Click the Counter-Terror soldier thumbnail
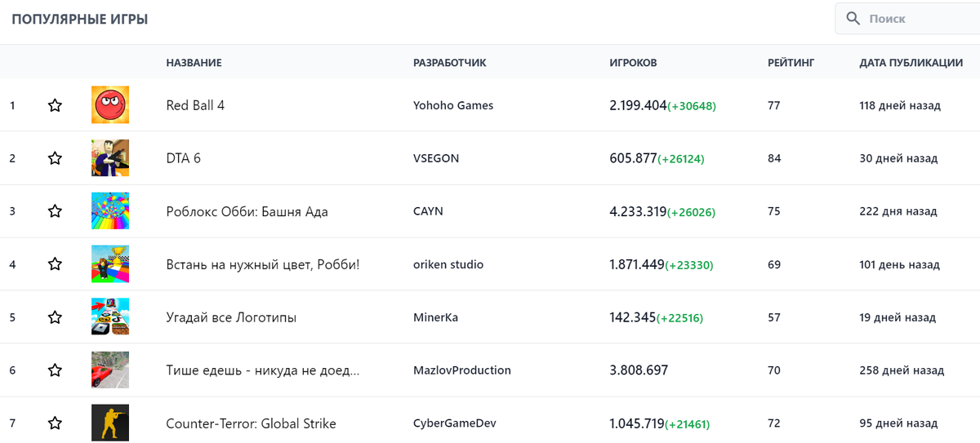Viewport: 980px width, 443px height. click(110, 423)
